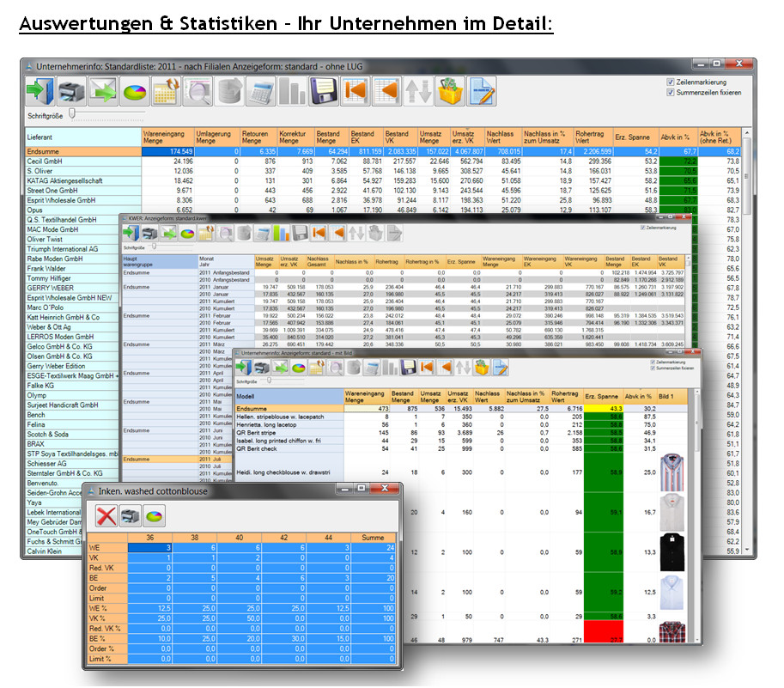Image resolution: width=784 pixels, height=688 pixels.
Task: Click the red X delete icon in Inken window
Action: (107, 516)
